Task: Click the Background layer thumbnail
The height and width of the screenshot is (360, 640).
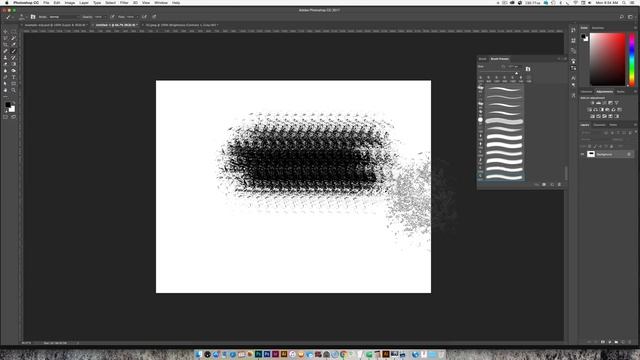Action: coord(591,154)
